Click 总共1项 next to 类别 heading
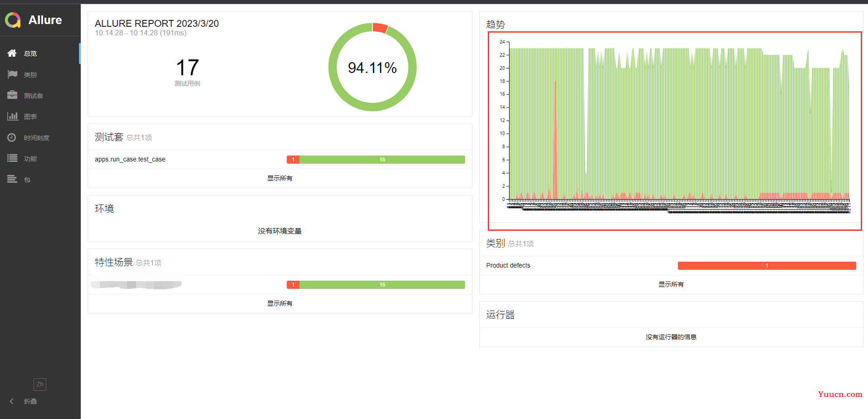The image size is (868, 419). click(x=520, y=244)
